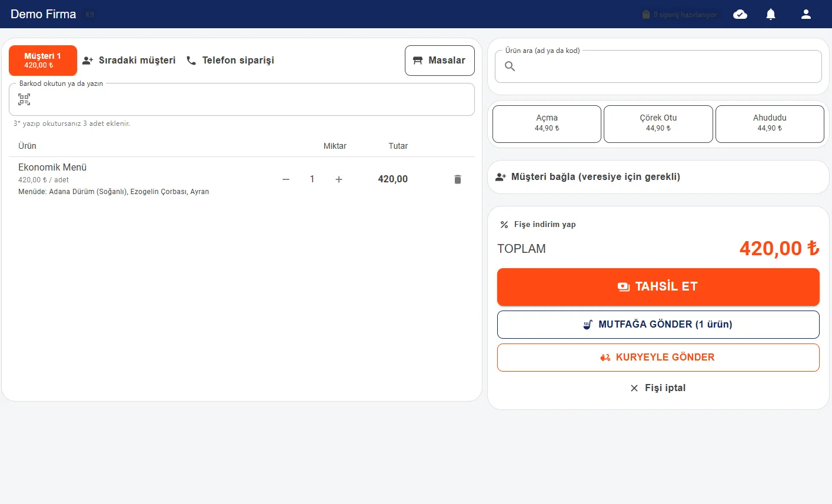
Task: Click the Miktar column header
Action: 335,146
